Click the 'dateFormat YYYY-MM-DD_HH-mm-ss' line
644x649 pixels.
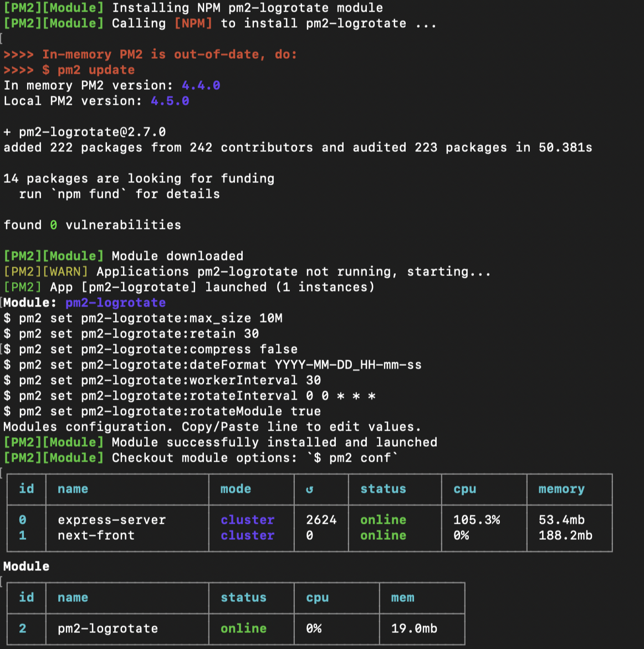[212, 365]
